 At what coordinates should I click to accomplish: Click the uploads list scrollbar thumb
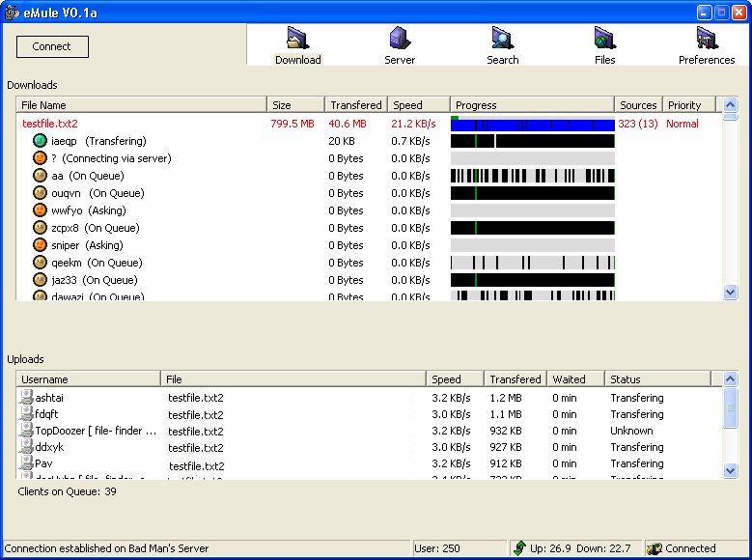pyautogui.click(x=730, y=407)
